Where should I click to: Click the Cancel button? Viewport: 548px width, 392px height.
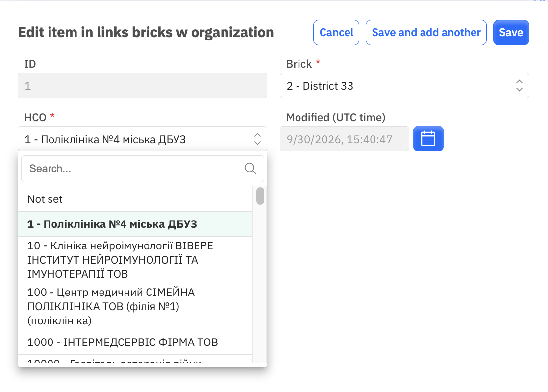[336, 32]
